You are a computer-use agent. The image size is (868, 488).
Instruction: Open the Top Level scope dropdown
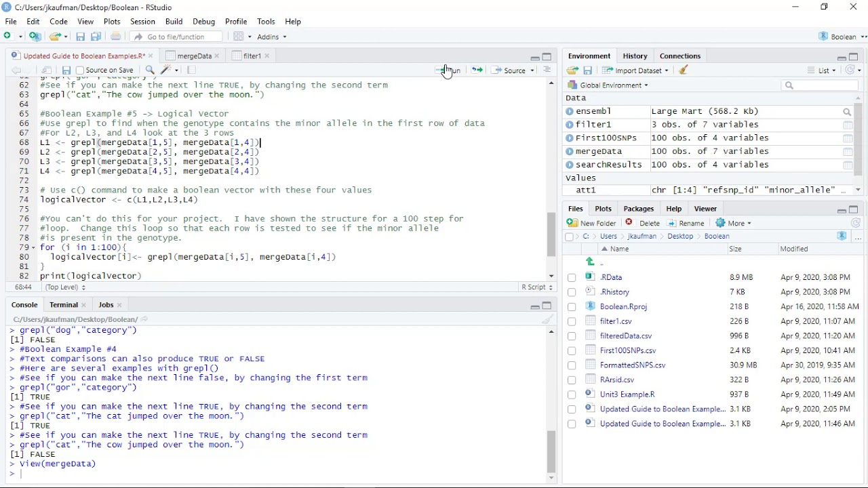[65, 287]
